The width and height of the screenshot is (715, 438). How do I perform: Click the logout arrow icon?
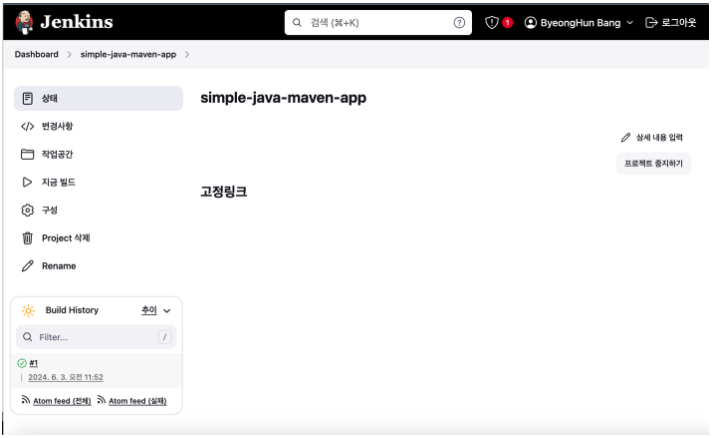(x=651, y=22)
